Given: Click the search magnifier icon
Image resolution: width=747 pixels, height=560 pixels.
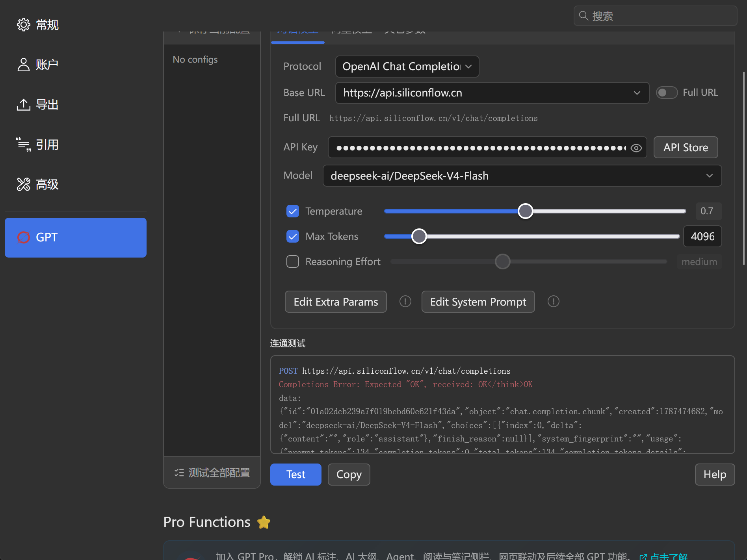Looking at the screenshot, I should (583, 16).
